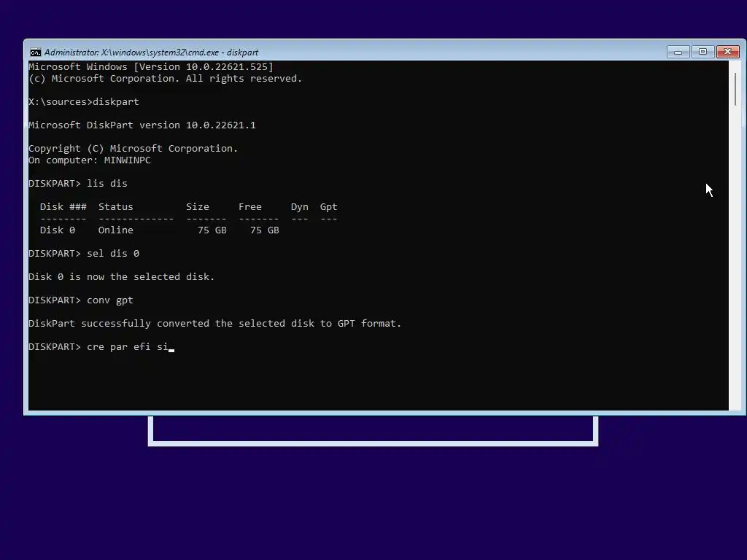Click the current 'cre par efi si' input line
Screen dimensions: 747x560
point(101,347)
